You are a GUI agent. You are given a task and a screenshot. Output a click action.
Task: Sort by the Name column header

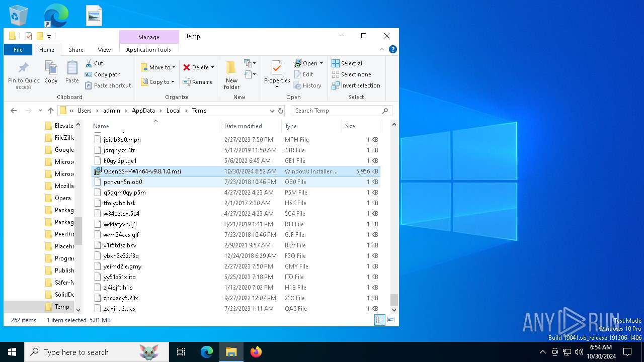point(155,126)
